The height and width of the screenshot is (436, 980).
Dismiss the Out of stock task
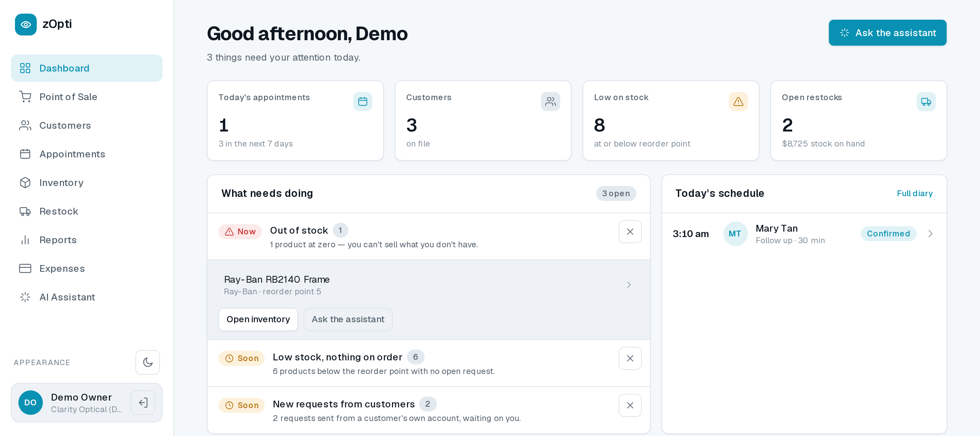coord(630,232)
